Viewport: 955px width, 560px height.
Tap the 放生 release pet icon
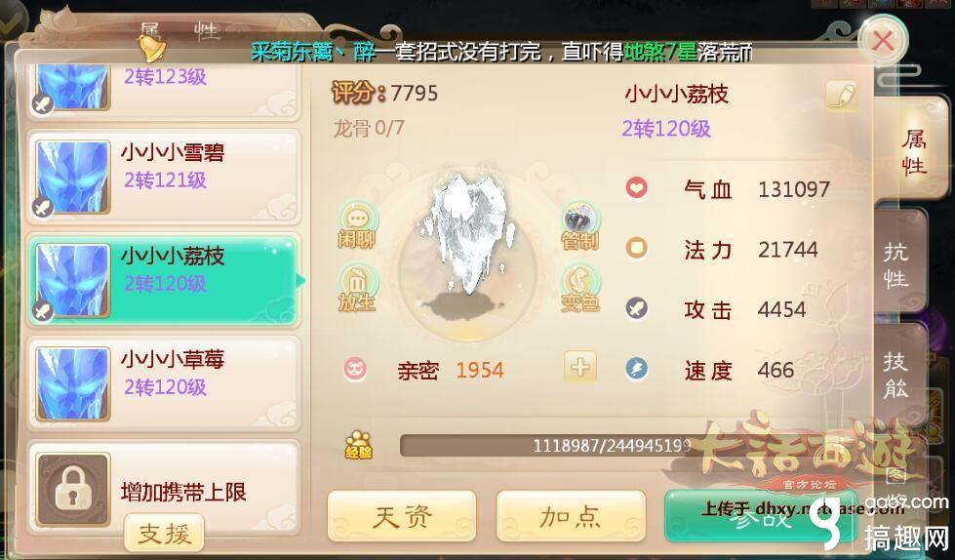pos(356,289)
